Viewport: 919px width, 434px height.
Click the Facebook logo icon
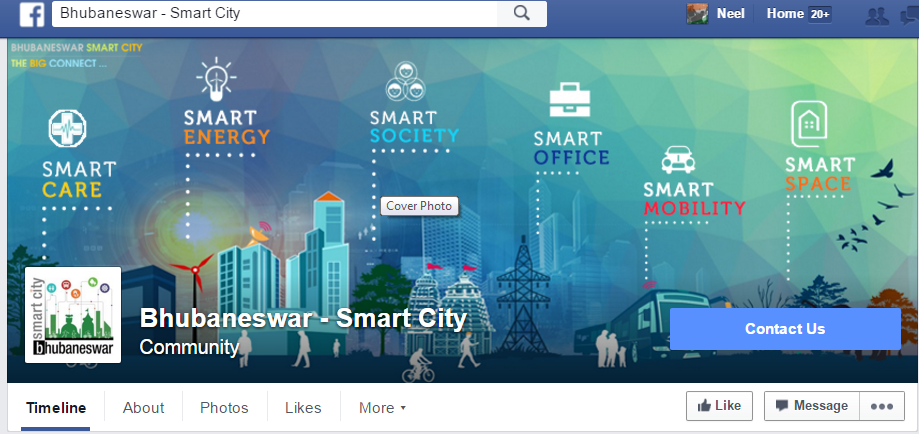click(32, 14)
